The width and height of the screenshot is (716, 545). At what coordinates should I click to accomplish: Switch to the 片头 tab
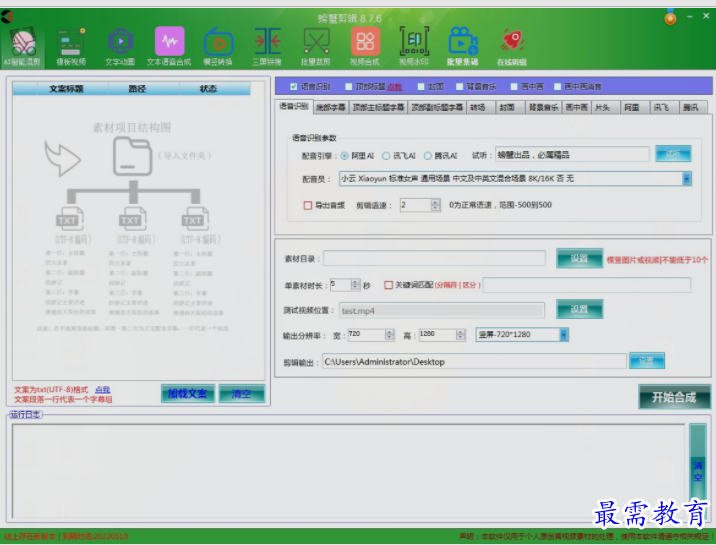[x=605, y=108]
